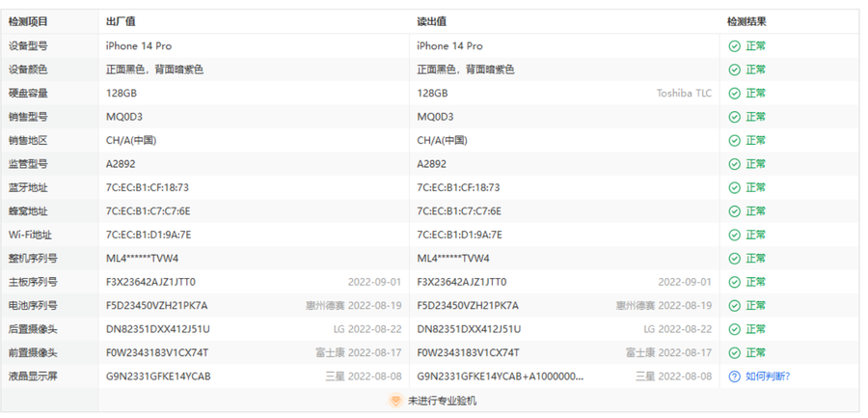
Task: Click the green check icon in 销售型号 row
Action: [734, 117]
